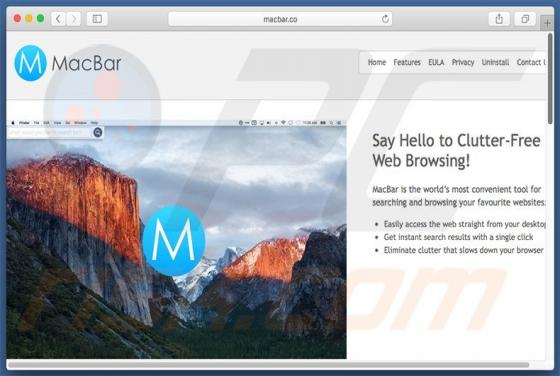
Task: Click the "Eliminate clutter that slows down" bullet
Action: (463, 250)
